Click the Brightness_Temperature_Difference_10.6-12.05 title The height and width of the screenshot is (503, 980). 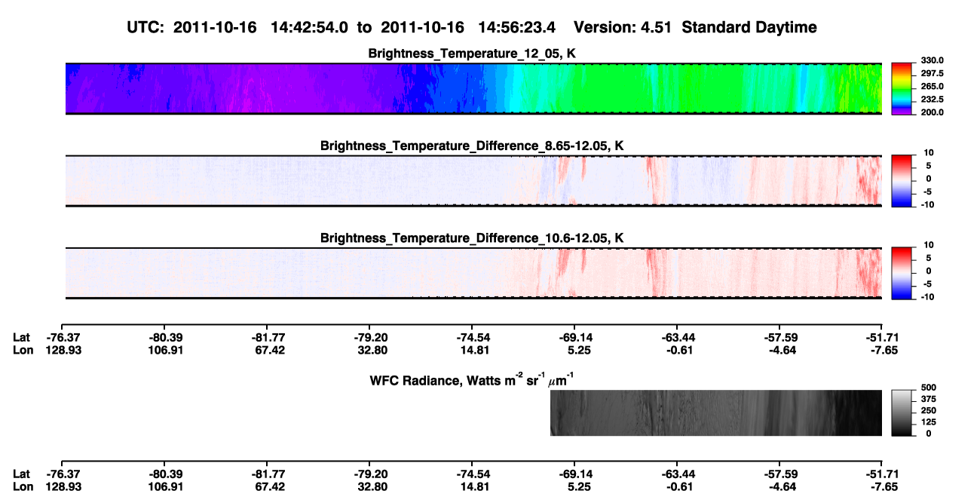coord(473,238)
